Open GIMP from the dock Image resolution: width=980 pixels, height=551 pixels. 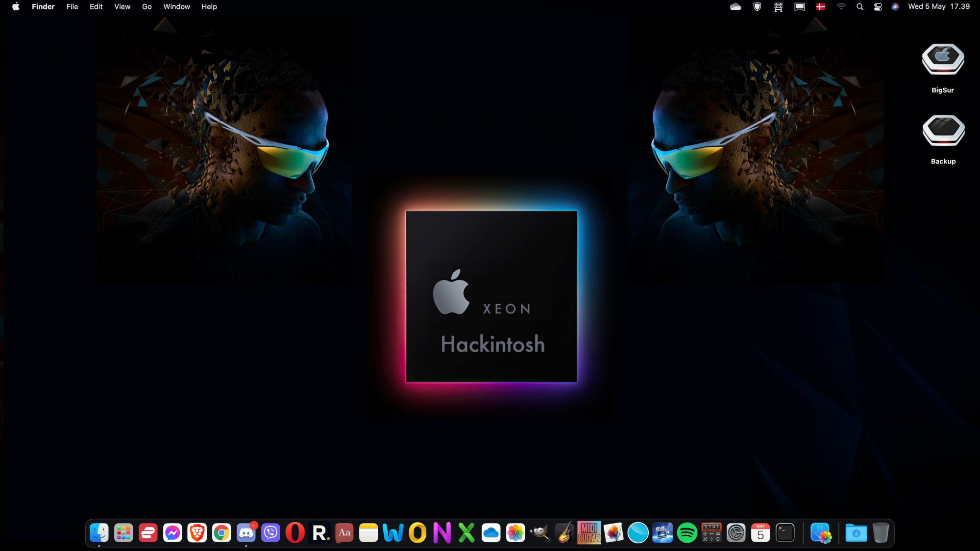point(540,533)
